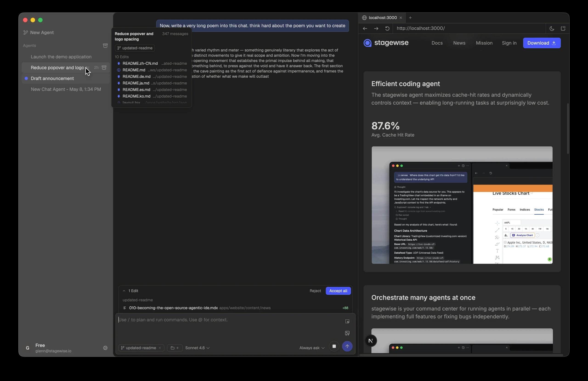The height and width of the screenshot is (381, 588).
Task: Select the localhost:3000 browser tab
Action: coord(382,18)
